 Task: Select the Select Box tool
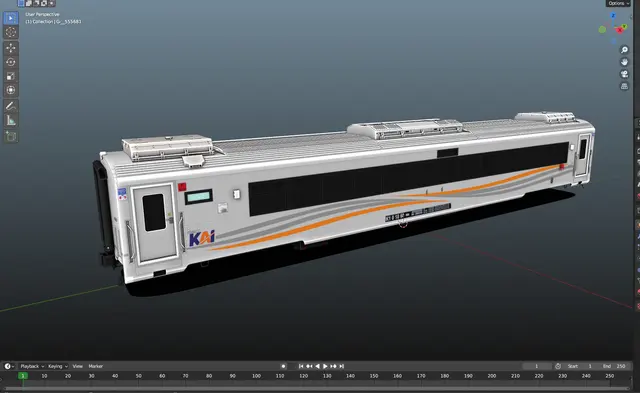11,18
